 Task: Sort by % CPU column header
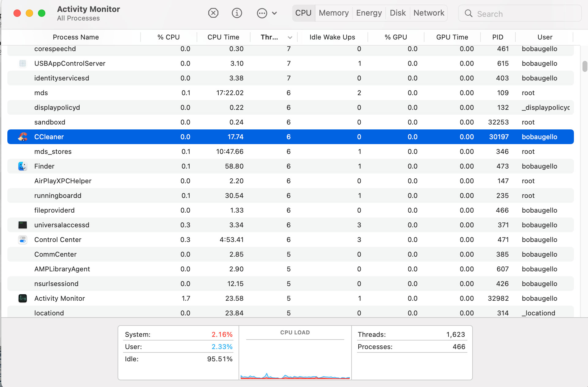[x=168, y=37]
